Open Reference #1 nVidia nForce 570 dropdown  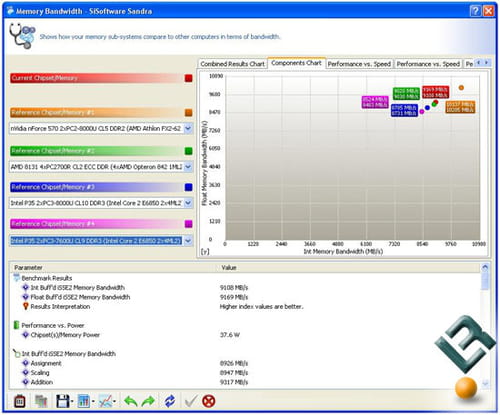pos(188,128)
